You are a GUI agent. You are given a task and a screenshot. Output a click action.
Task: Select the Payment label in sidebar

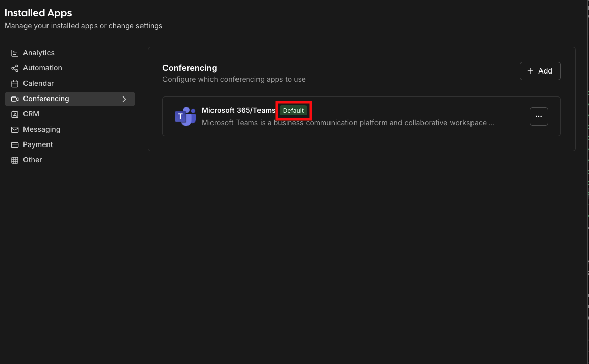[x=38, y=145]
